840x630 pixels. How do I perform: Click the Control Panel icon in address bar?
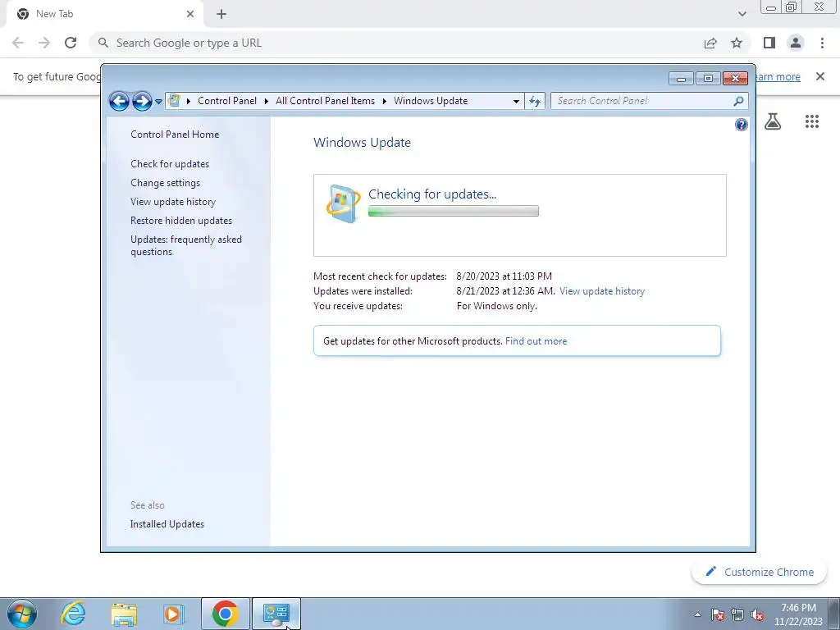[x=174, y=100]
